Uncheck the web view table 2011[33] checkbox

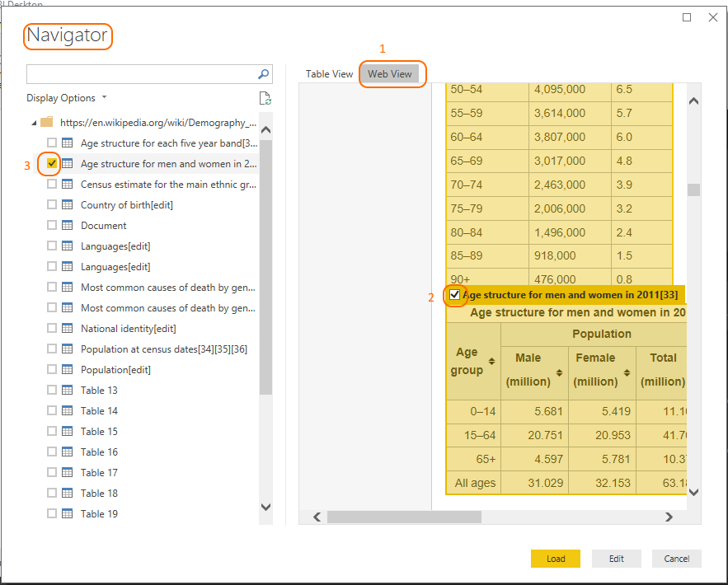pyautogui.click(x=455, y=294)
